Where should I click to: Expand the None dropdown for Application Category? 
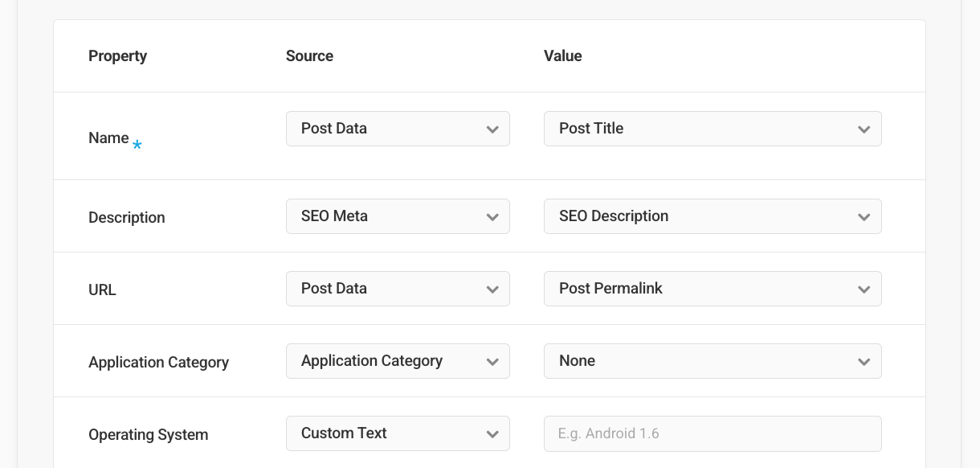point(713,361)
